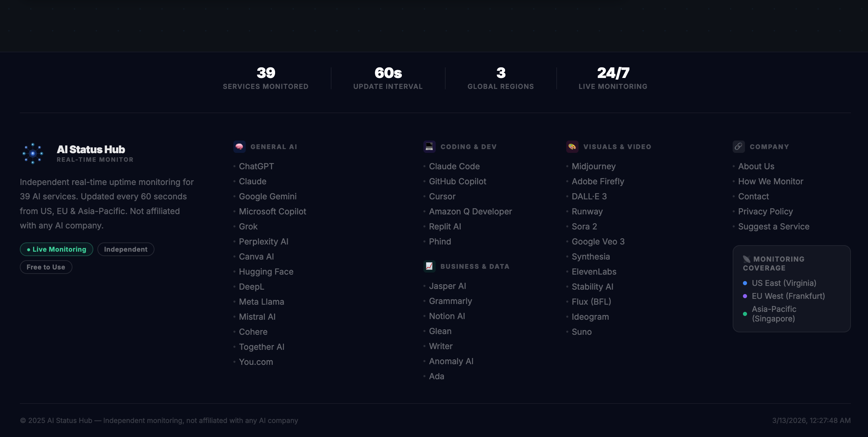The height and width of the screenshot is (437, 868).
Task: Open the Perplexity AI link
Action: coord(263,241)
